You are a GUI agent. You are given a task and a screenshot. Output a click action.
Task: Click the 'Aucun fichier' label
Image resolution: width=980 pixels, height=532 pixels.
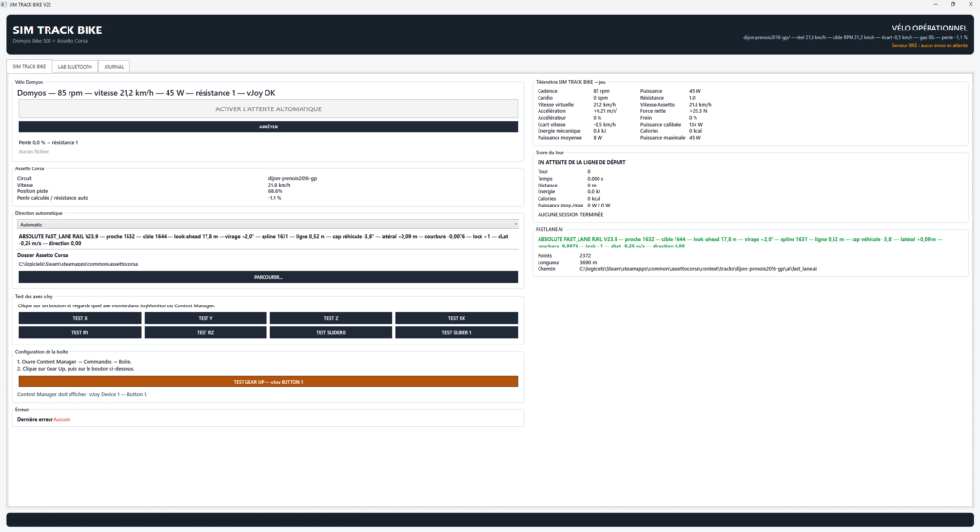tap(33, 152)
